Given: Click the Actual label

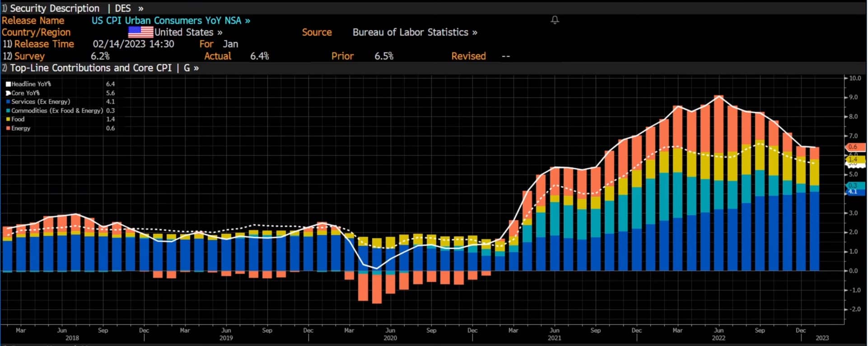Looking at the screenshot, I should pyautogui.click(x=218, y=56).
